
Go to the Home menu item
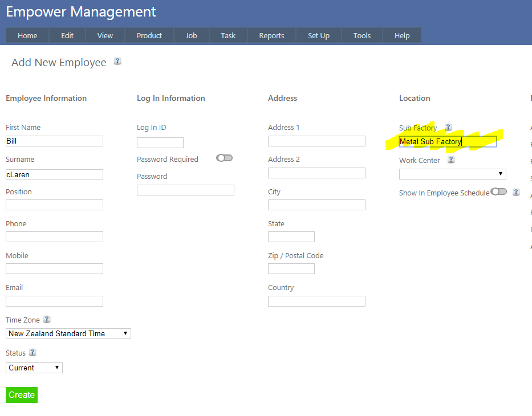[27, 35]
